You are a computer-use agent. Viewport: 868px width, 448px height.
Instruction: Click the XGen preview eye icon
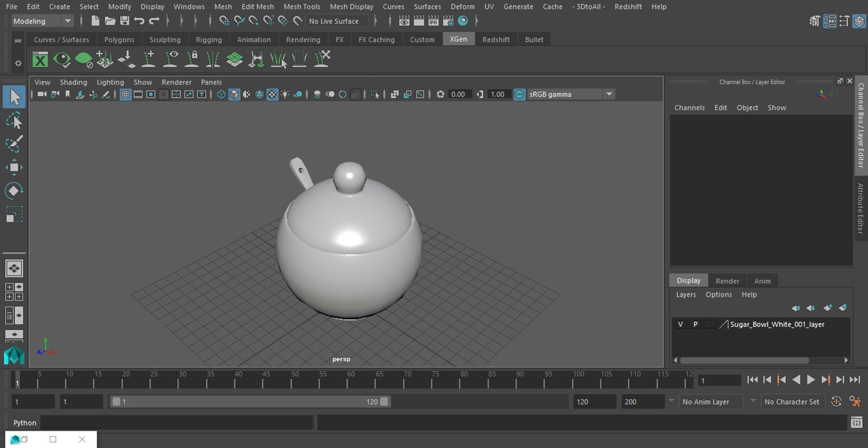(x=62, y=59)
